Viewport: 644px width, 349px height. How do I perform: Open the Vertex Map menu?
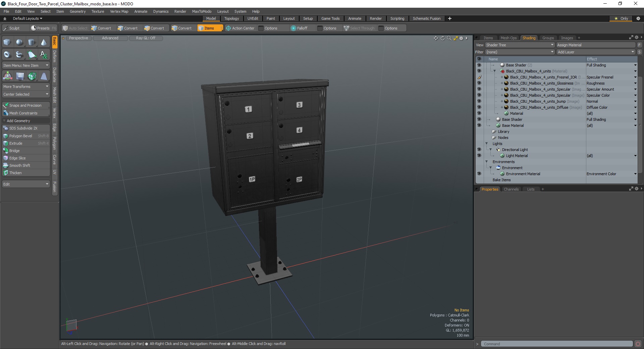click(x=119, y=11)
